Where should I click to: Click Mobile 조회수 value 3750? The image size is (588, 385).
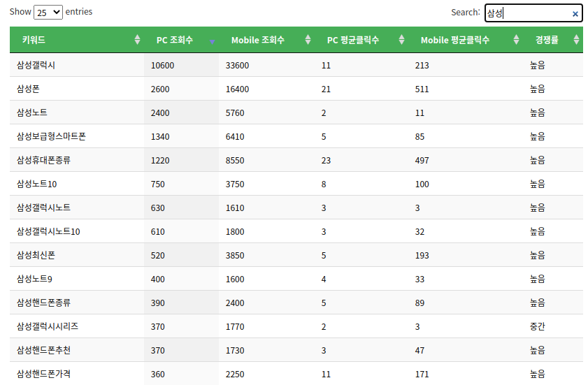(235, 184)
